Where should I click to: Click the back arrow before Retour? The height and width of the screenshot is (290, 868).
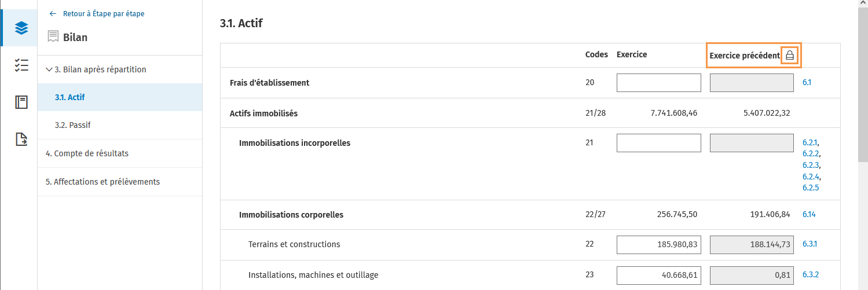click(53, 13)
